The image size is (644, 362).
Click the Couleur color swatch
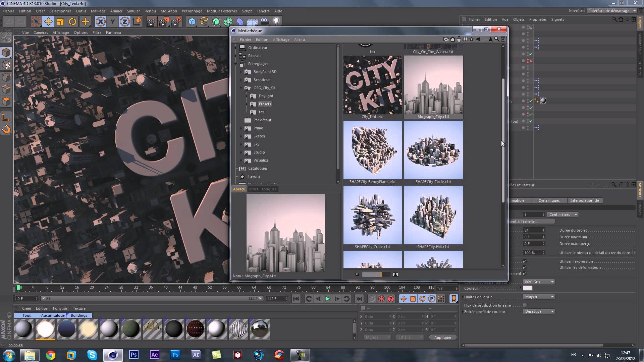click(527, 288)
